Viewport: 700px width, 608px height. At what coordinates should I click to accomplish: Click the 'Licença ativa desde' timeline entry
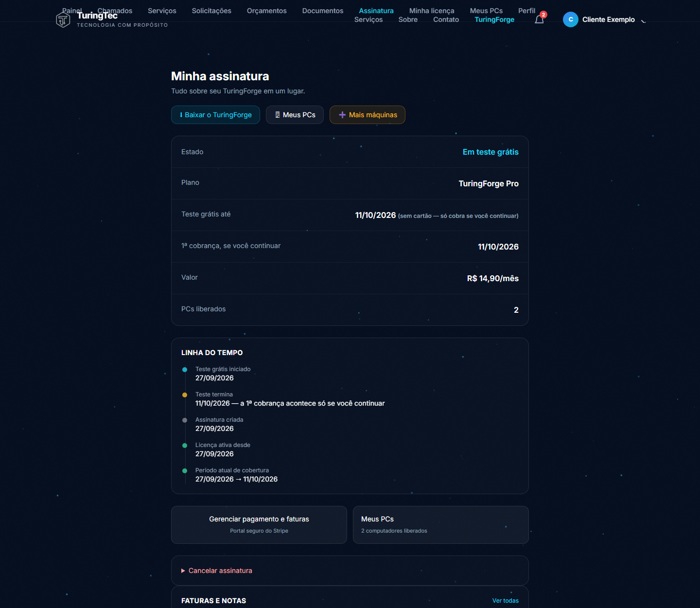pos(223,449)
